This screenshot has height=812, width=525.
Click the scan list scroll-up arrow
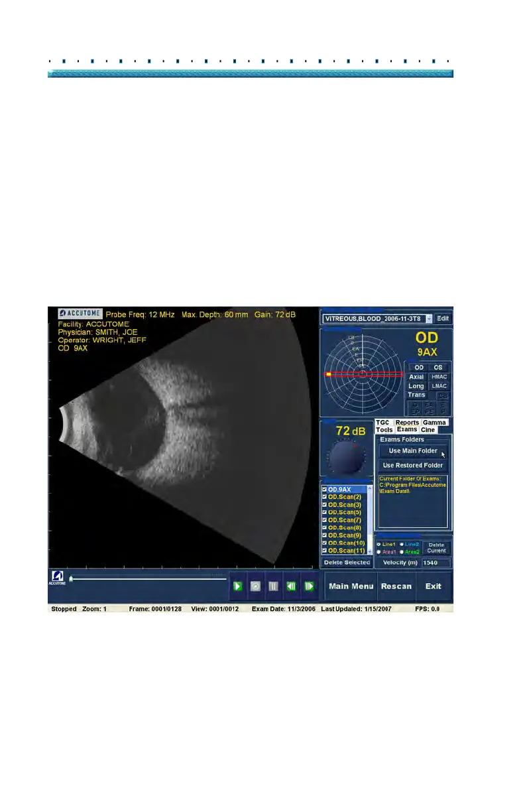(x=369, y=488)
